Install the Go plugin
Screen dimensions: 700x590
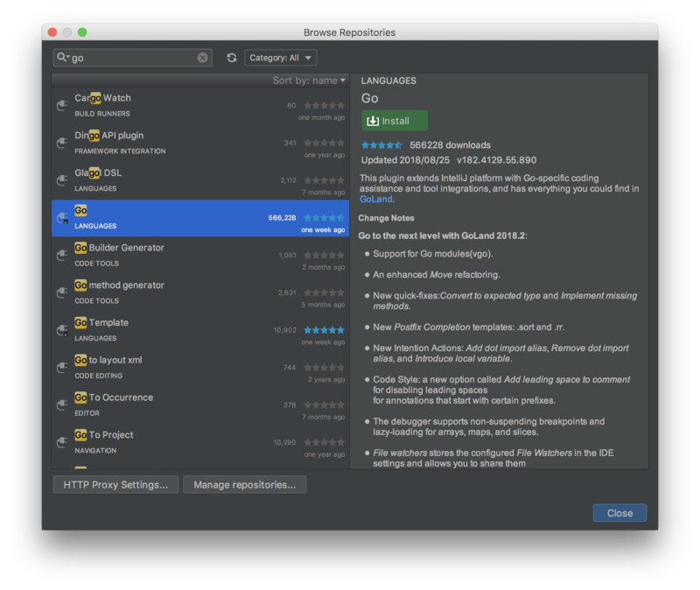coord(395,121)
